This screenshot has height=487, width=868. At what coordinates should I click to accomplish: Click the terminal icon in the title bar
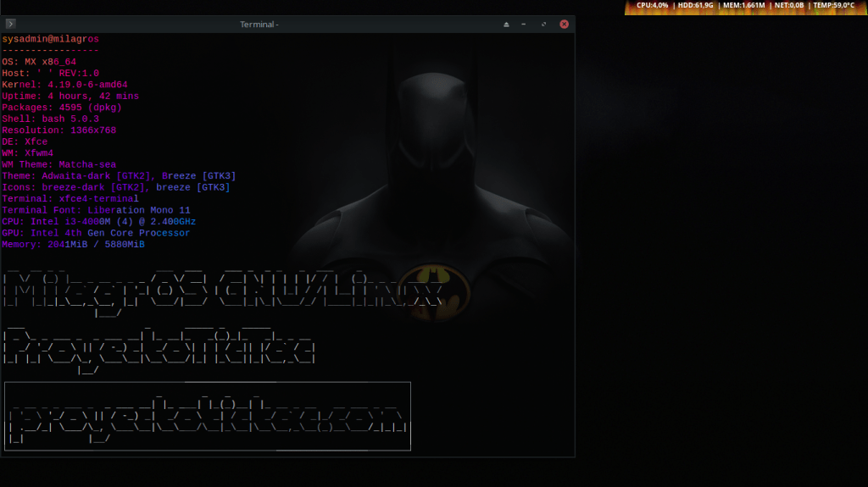(9, 25)
